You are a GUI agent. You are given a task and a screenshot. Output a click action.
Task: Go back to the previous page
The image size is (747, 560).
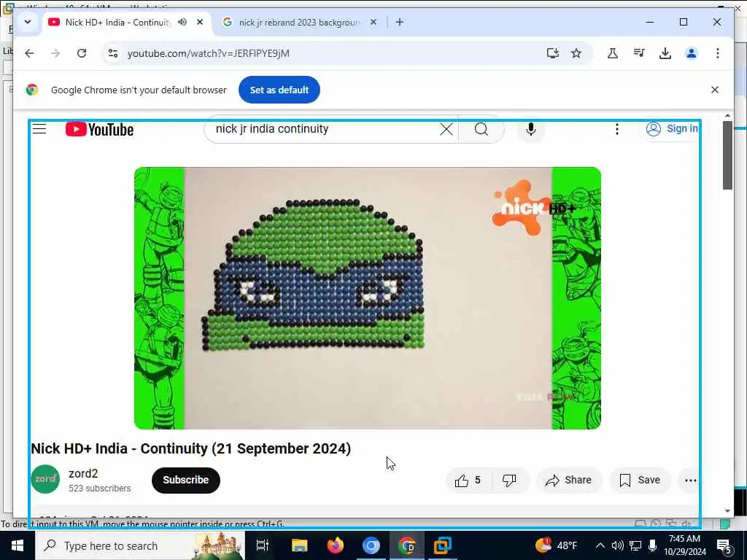(x=29, y=53)
